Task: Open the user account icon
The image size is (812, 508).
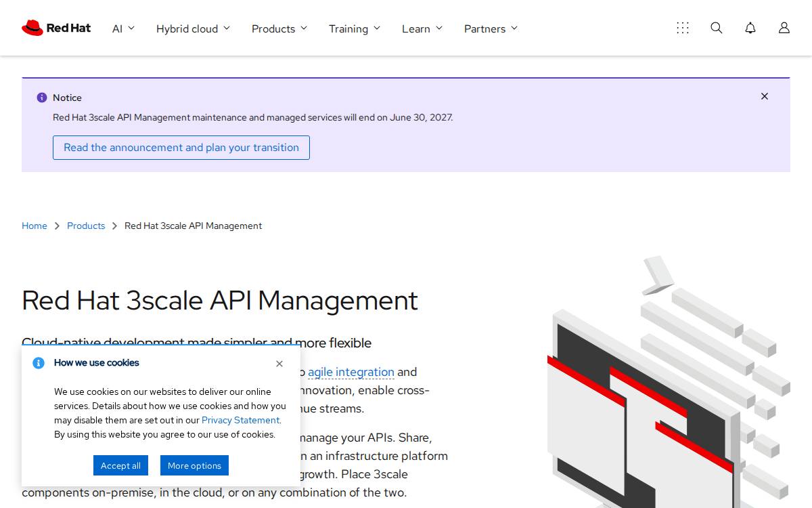Action: 784,28
